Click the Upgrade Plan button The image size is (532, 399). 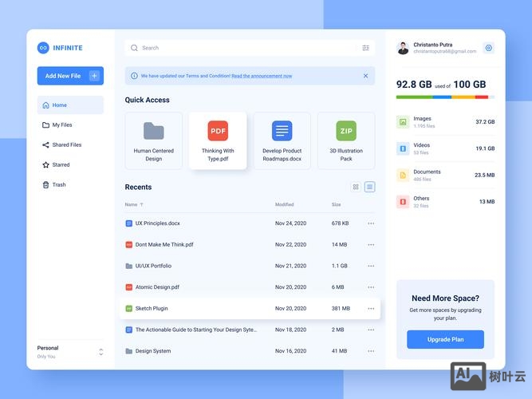click(x=445, y=339)
